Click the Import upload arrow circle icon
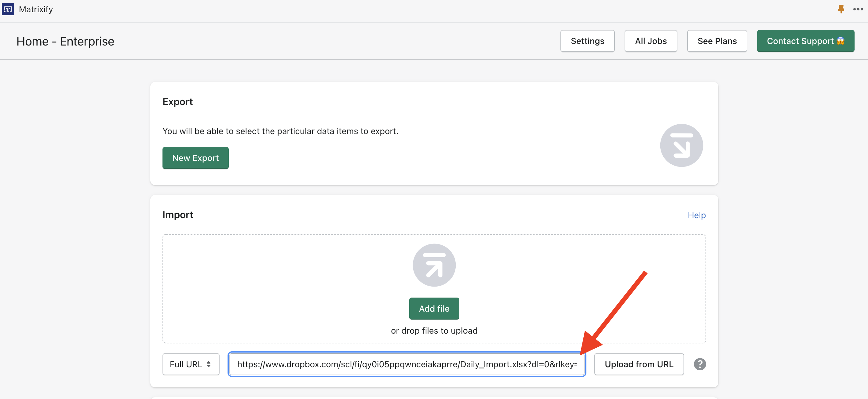The width and height of the screenshot is (868, 399). 434,265
